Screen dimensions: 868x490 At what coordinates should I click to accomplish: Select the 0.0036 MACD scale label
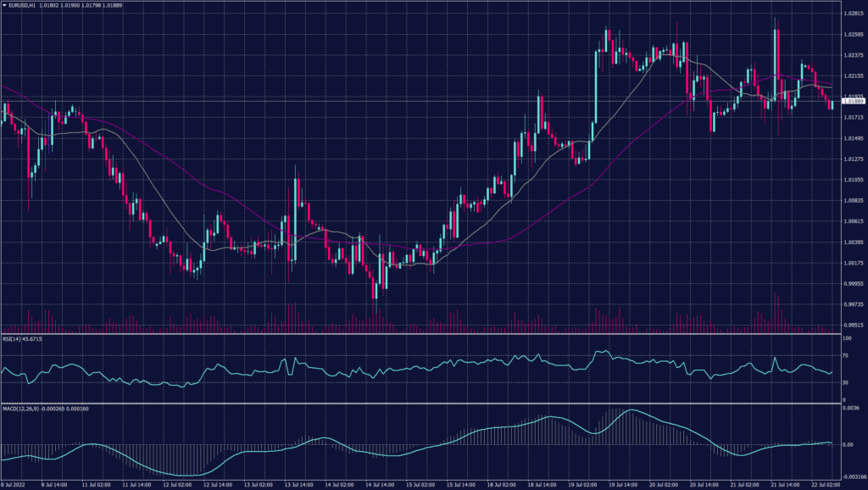click(x=850, y=409)
